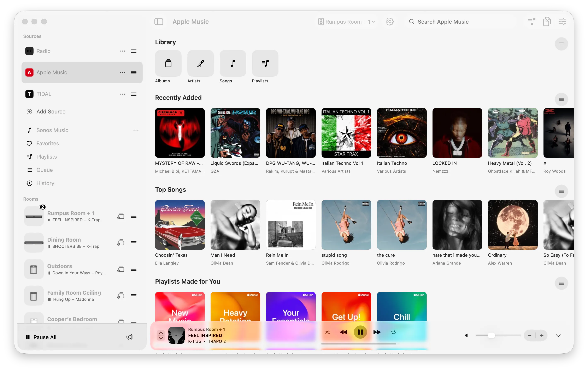Viewport: 588px width, 371px height.
Task: Select the Outdoors room
Action: click(x=82, y=269)
